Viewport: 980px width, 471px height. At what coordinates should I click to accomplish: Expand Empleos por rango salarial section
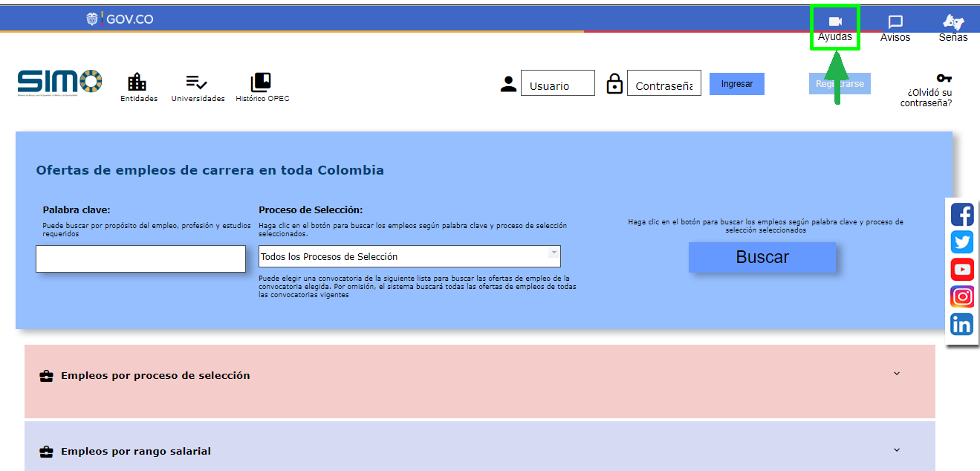pyautogui.click(x=896, y=450)
